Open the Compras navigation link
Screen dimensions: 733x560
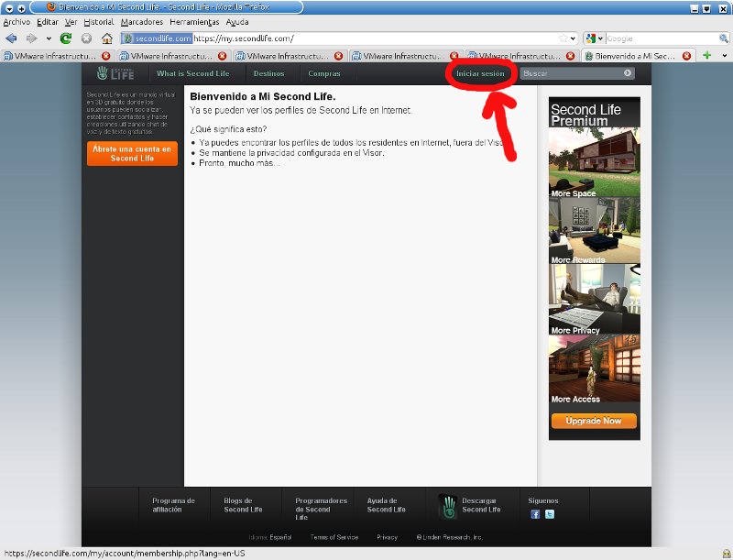324,73
